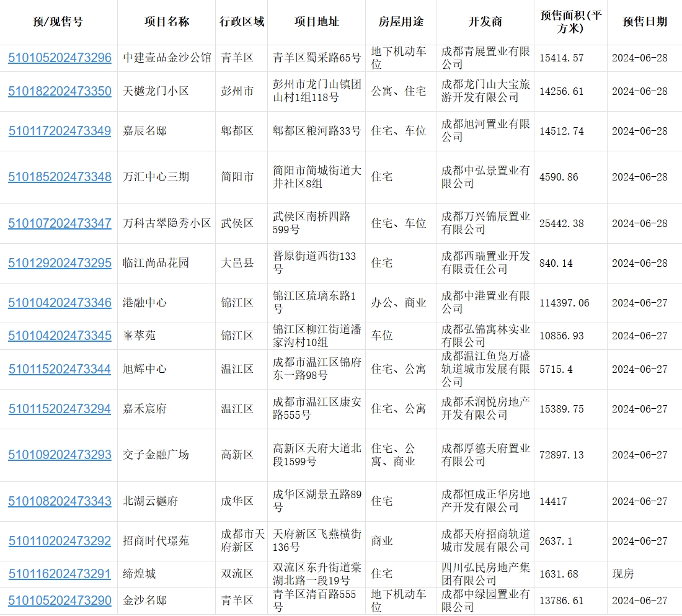Open presale link 510104202473346
682x616 pixels.
pos(60,303)
